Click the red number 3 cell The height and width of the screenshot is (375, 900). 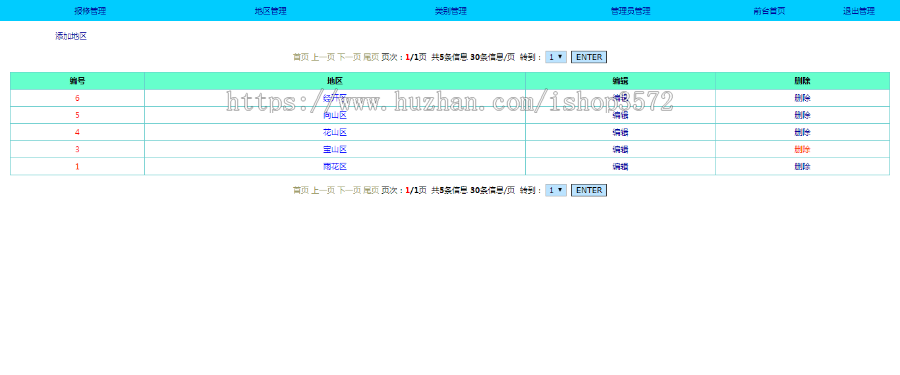77,150
